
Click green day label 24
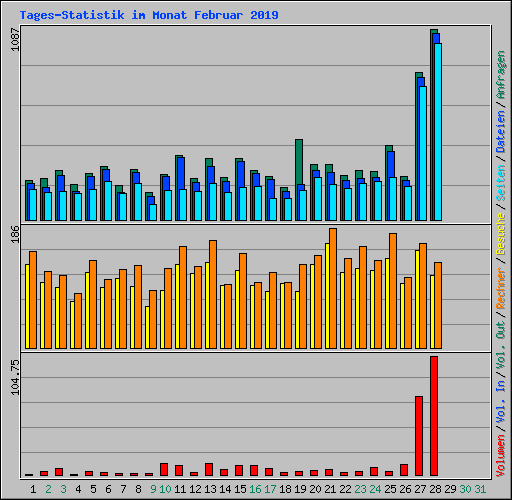375,489
